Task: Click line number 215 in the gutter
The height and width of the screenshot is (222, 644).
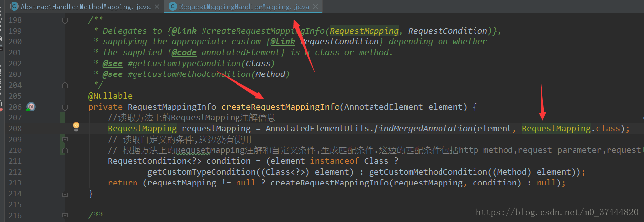Action: point(15,204)
